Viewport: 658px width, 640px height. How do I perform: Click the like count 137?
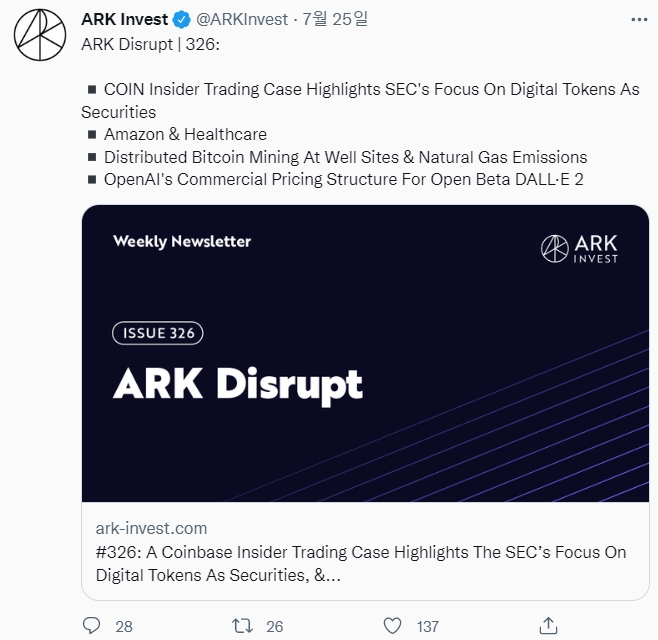(x=428, y=626)
